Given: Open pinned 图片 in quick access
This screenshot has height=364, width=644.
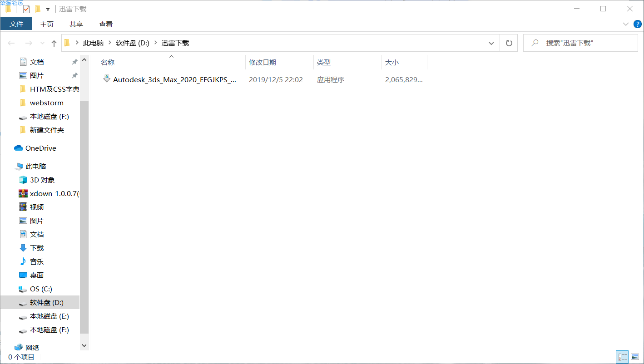Looking at the screenshot, I should point(37,75).
